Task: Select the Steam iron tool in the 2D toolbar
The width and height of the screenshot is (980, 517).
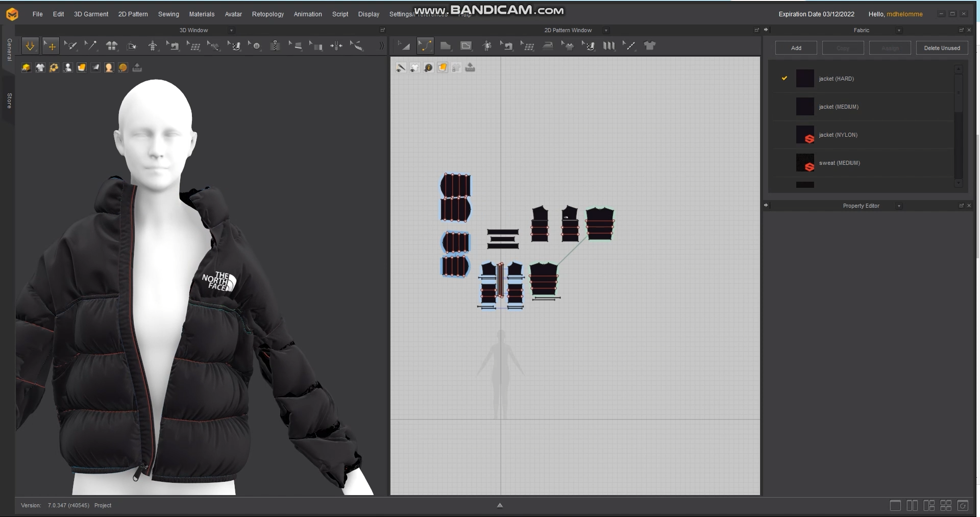Action: (548, 46)
